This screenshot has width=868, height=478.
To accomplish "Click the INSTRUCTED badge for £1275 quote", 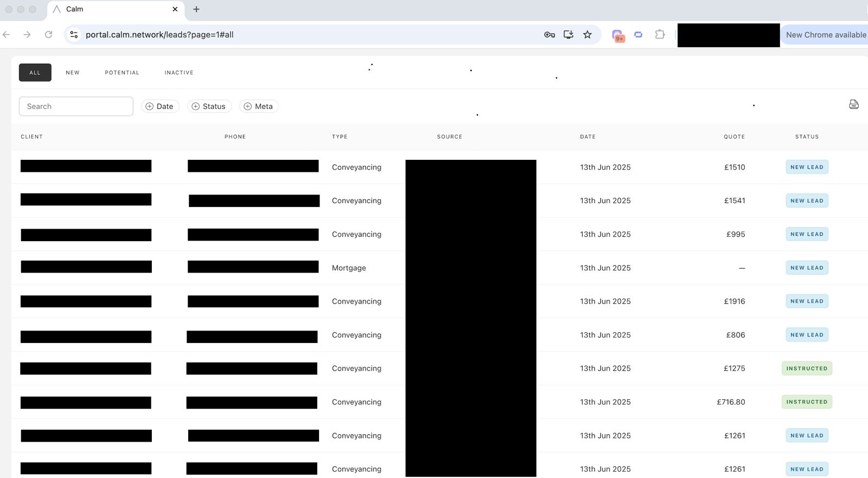I will click(807, 369).
